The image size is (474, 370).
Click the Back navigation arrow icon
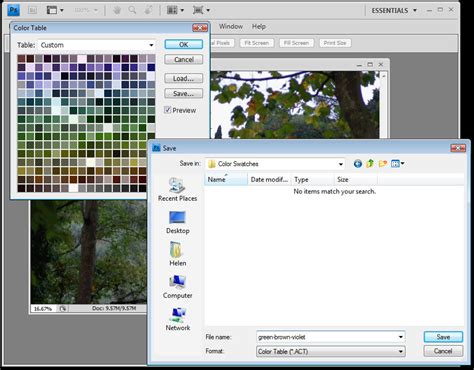click(x=358, y=164)
